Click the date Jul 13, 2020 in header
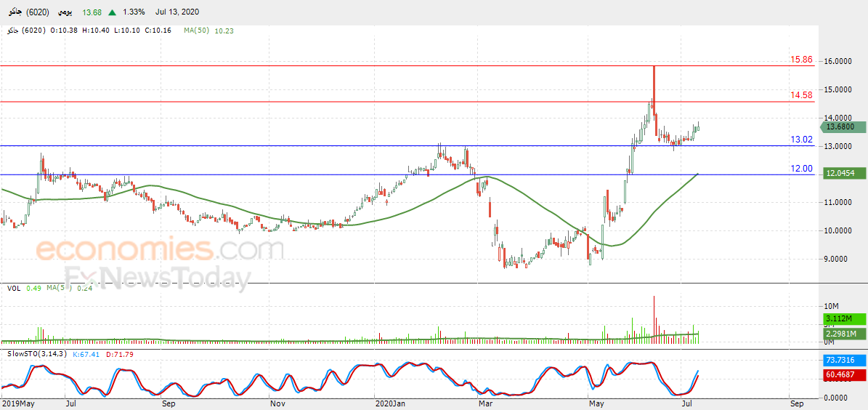Screen dimensions: 868x410 tap(177, 12)
